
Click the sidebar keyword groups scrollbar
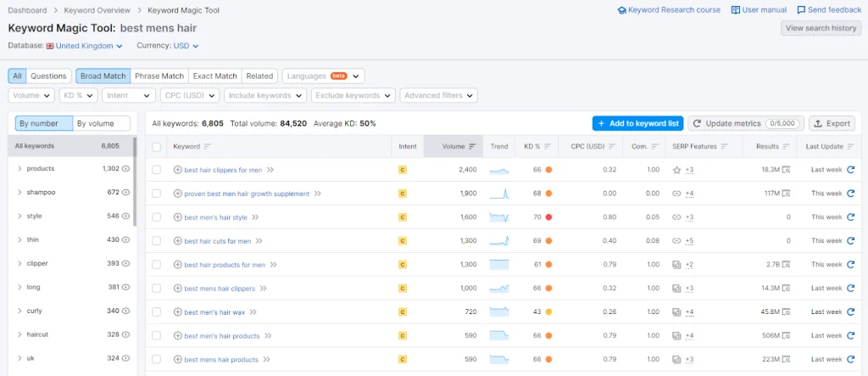pyautogui.click(x=135, y=182)
